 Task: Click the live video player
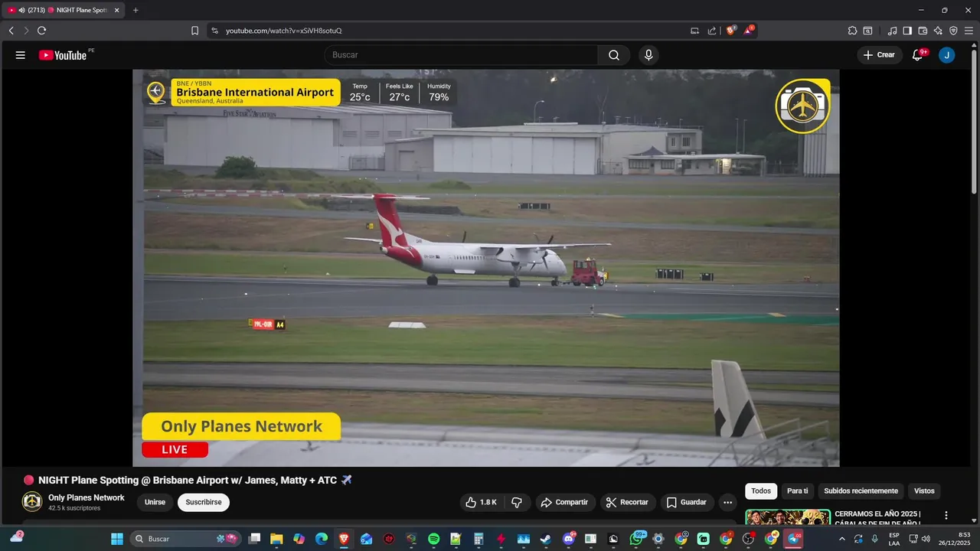tap(486, 268)
